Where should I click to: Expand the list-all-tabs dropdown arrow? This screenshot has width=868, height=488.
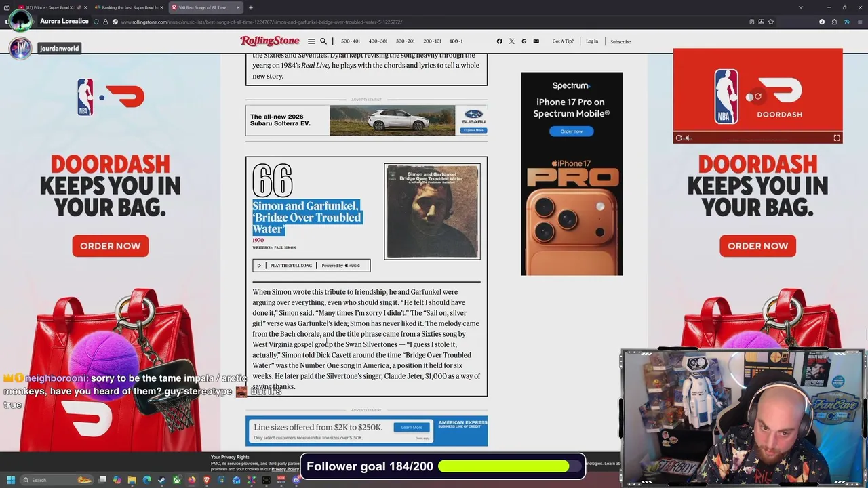click(x=801, y=7)
